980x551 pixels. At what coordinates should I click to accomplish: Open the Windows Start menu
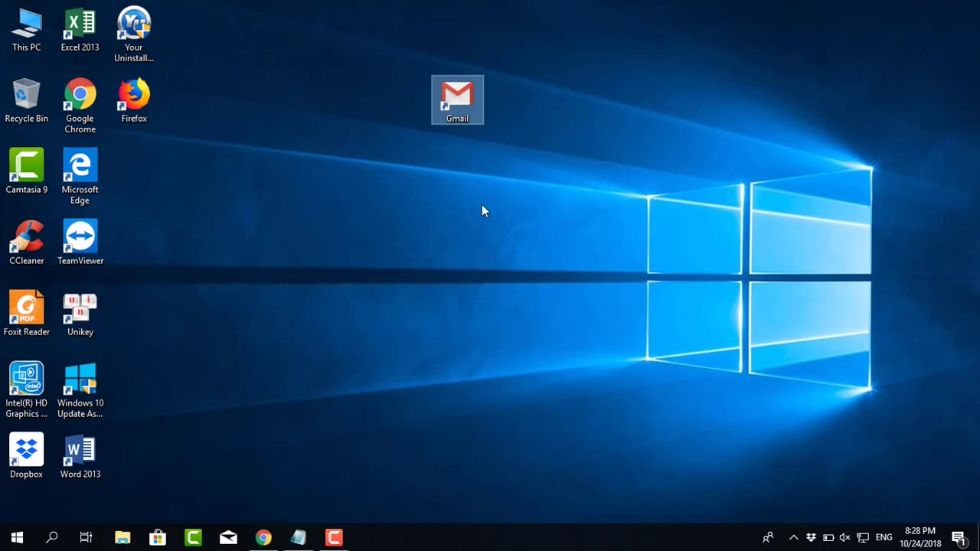pyautogui.click(x=17, y=537)
